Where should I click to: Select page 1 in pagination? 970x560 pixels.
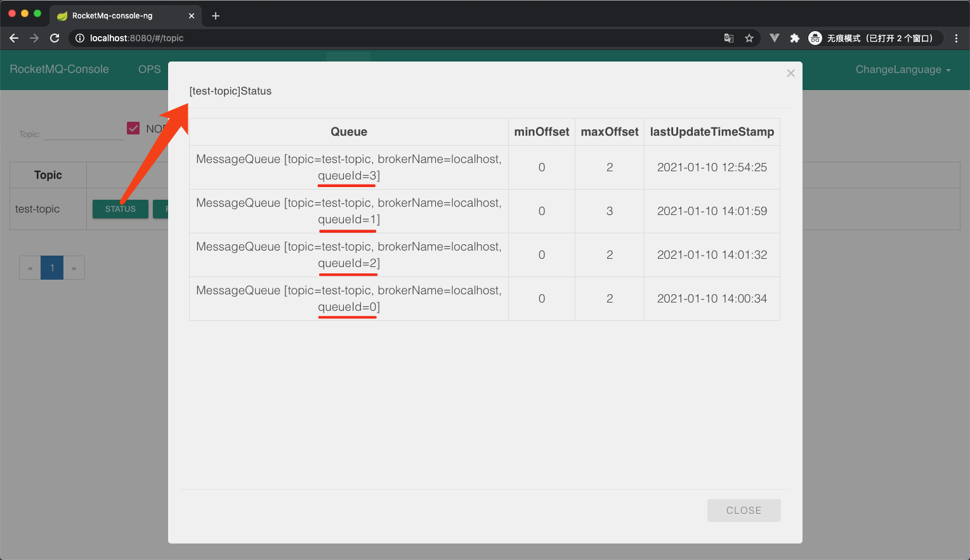coord(51,268)
